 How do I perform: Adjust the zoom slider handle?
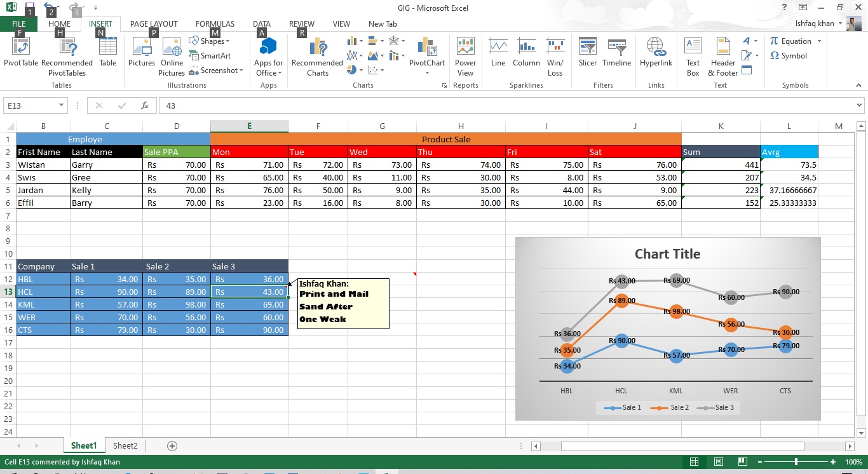(796, 462)
